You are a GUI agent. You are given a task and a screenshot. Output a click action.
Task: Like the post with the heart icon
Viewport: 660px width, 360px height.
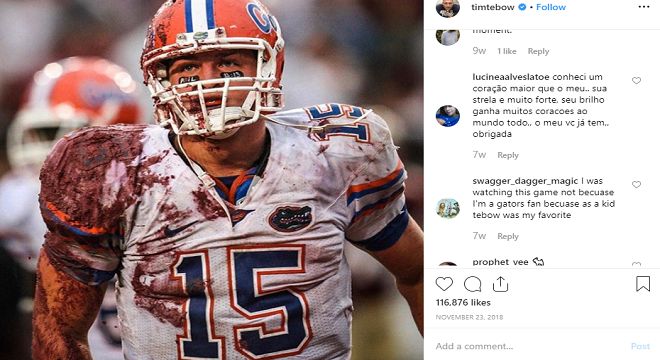444,284
